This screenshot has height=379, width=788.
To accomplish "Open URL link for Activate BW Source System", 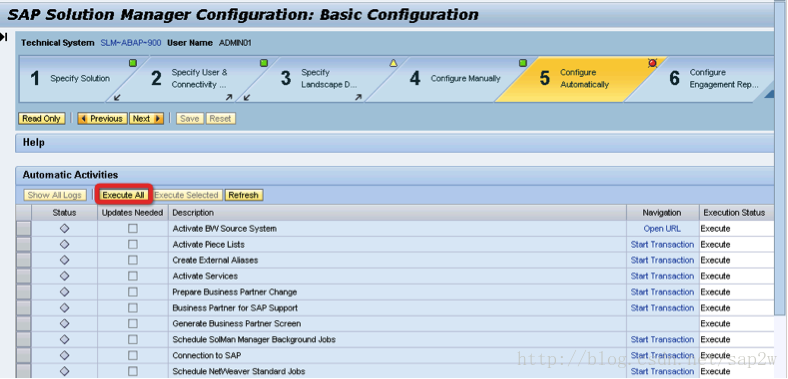I will tap(662, 229).
